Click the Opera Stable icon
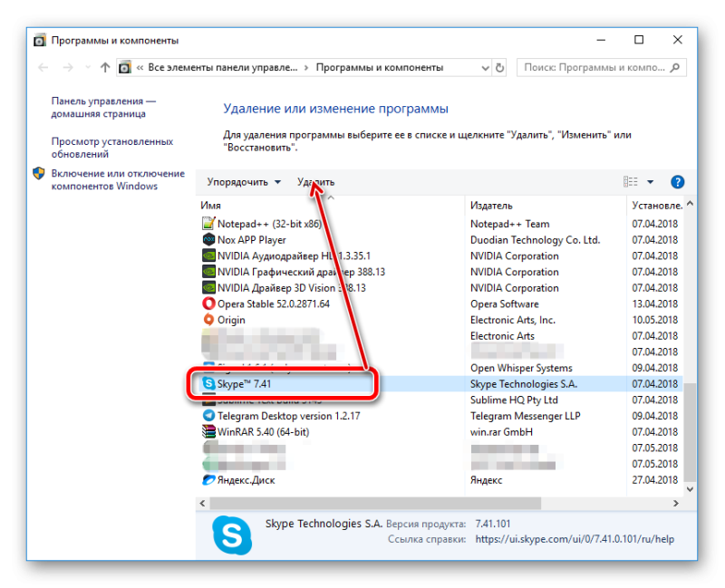The height and width of the screenshot is (588, 725). 208,304
